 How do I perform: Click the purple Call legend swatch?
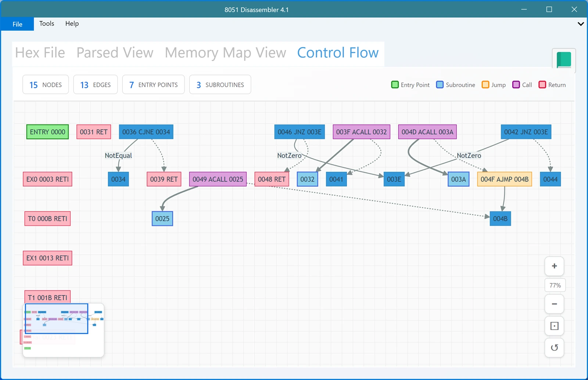pyautogui.click(x=516, y=85)
